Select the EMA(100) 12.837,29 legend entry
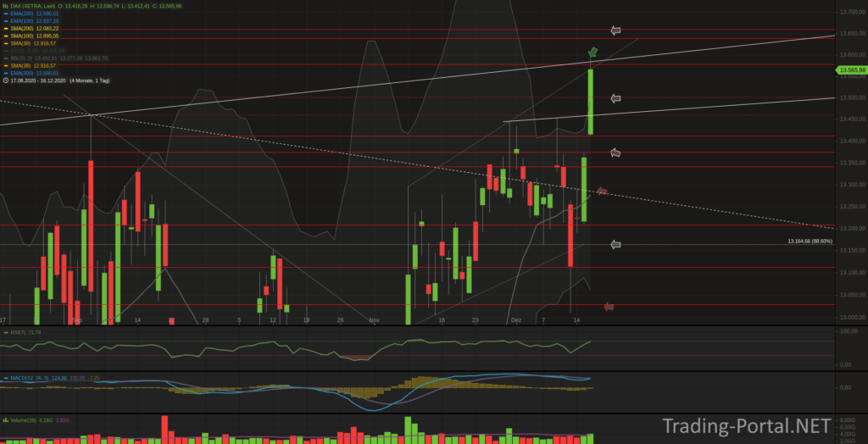868x444 pixels. pyautogui.click(x=34, y=20)
